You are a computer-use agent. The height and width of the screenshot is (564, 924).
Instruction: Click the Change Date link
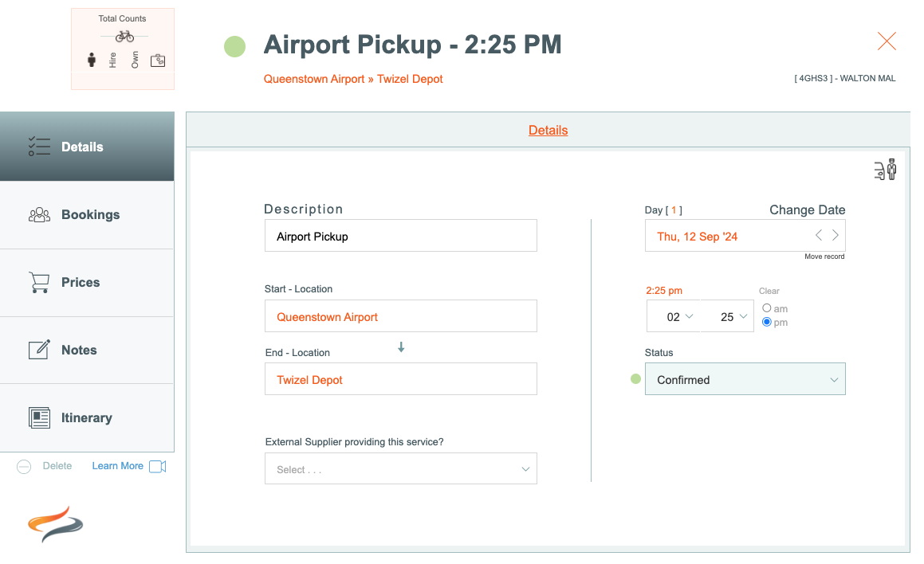[808, 210]
